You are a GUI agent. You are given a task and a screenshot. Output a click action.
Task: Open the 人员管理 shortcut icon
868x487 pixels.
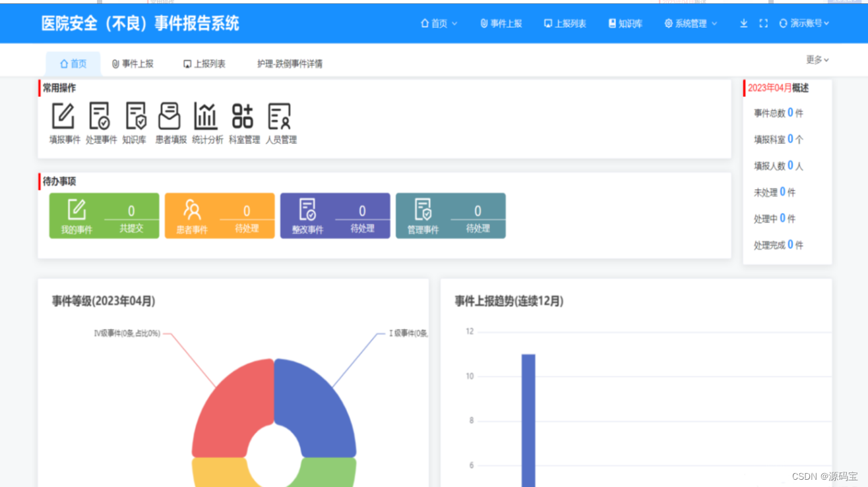[280, 116]
